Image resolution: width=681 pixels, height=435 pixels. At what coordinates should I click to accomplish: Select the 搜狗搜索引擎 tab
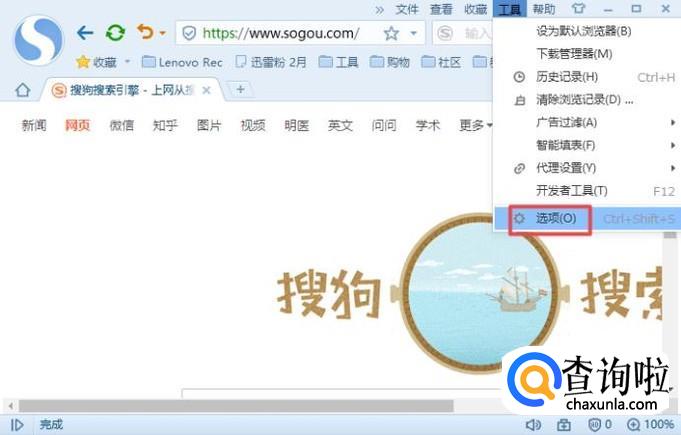(124, 90)
